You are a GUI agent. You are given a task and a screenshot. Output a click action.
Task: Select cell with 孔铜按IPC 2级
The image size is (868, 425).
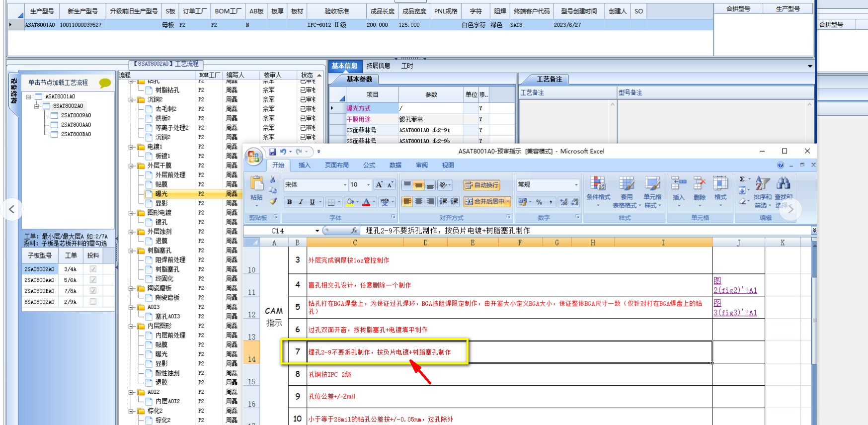point(509,374)
